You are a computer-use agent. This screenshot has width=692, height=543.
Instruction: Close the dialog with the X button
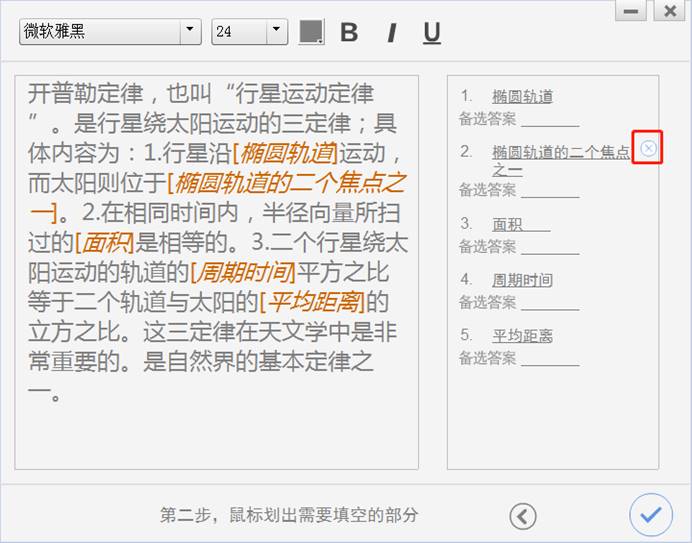tap(670, 11)
